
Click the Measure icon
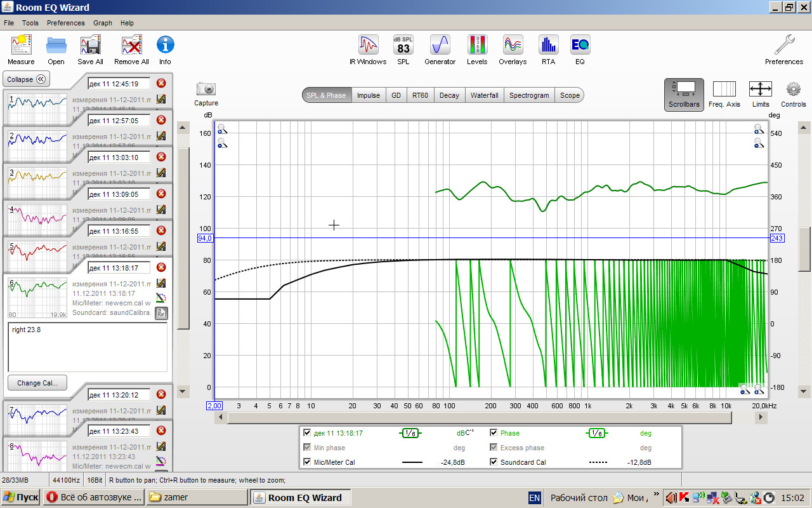(x=21, y=46)
